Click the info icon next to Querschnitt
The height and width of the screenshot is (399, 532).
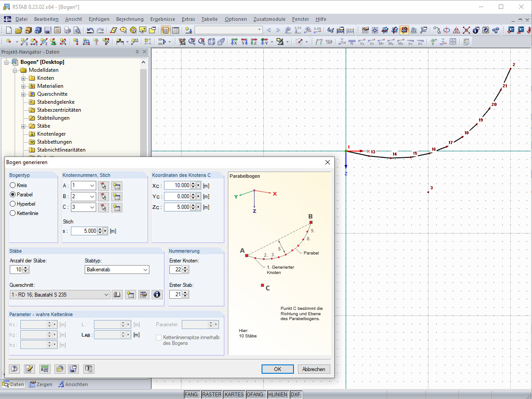[x=157, y=294]
